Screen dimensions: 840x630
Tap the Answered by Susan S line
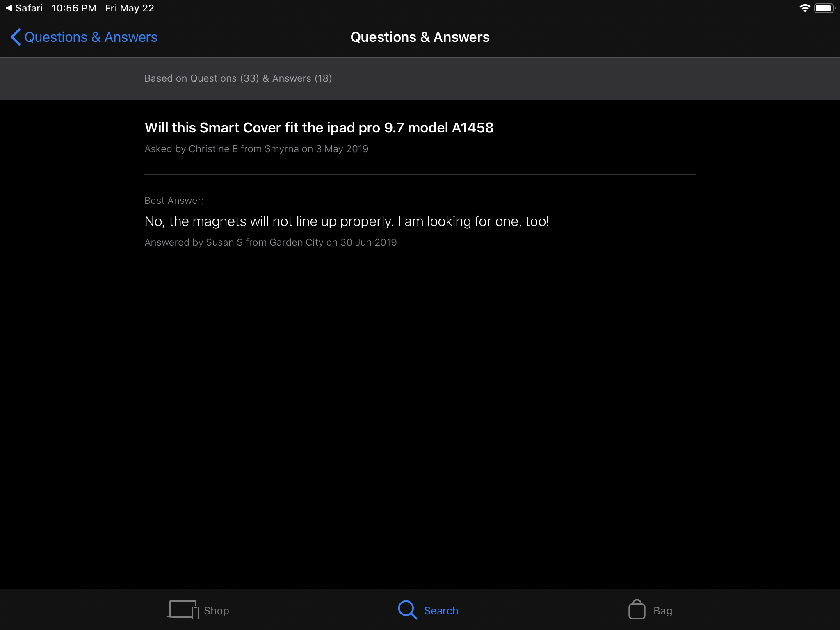(x=270, y=242)
